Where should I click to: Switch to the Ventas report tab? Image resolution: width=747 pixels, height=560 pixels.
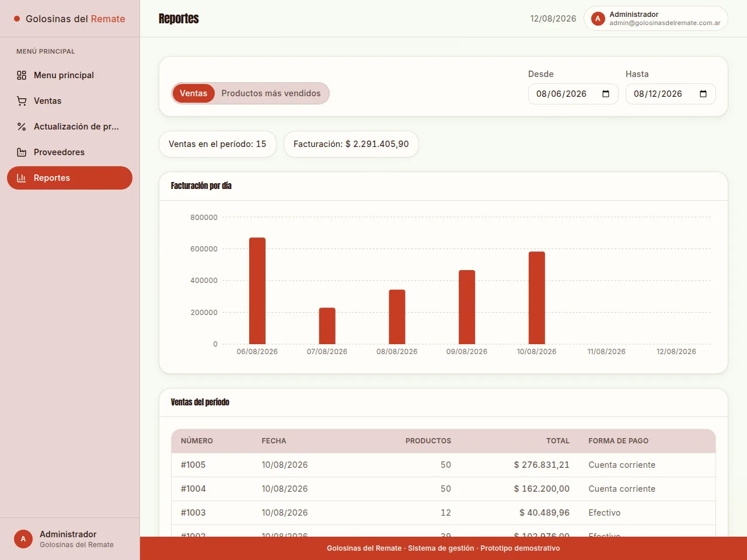click(193, 93)
